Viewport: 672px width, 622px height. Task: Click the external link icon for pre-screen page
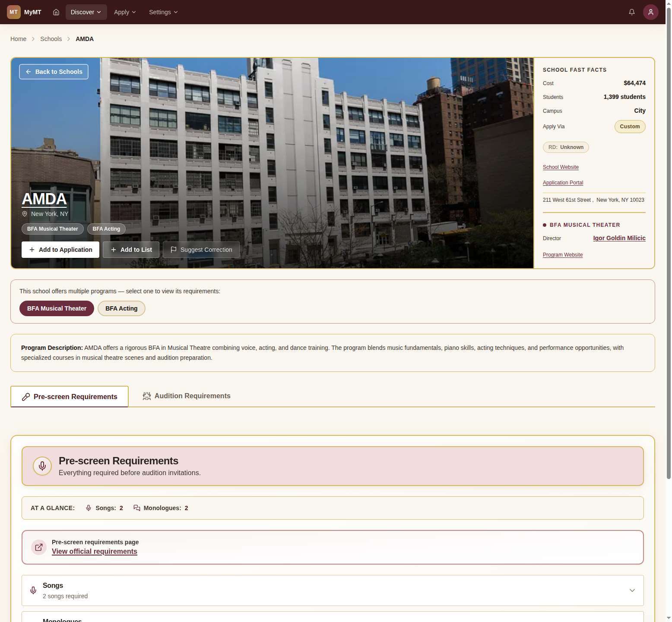39,547
